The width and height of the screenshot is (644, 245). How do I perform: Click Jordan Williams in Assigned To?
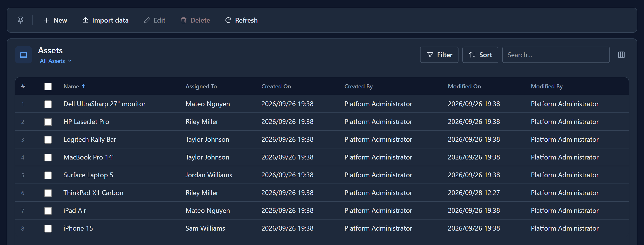209,175
